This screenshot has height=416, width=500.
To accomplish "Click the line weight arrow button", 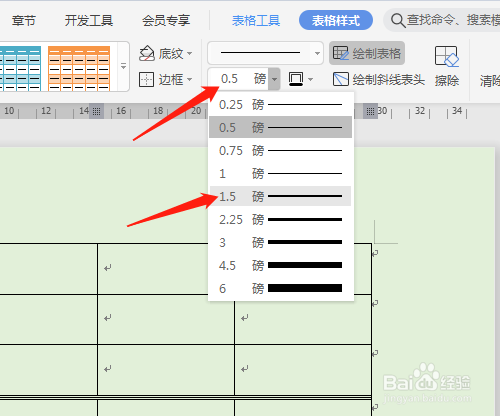I will pos(274,79).
